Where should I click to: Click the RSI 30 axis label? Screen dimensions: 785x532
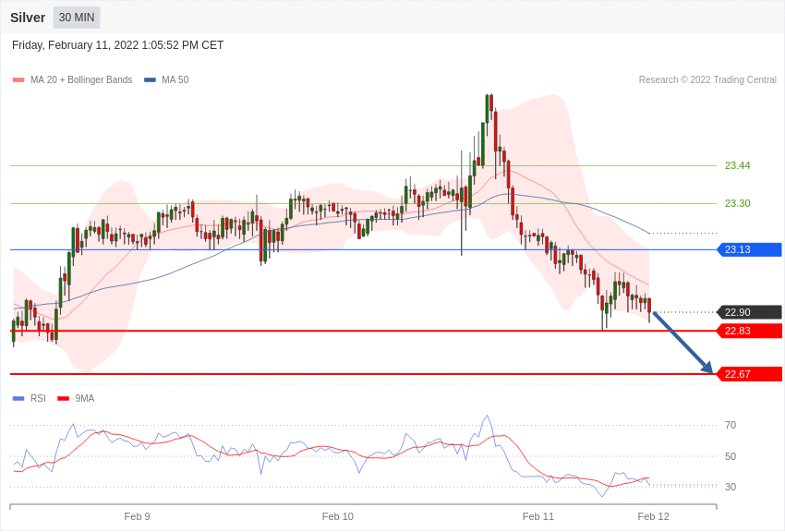(731, 487)
